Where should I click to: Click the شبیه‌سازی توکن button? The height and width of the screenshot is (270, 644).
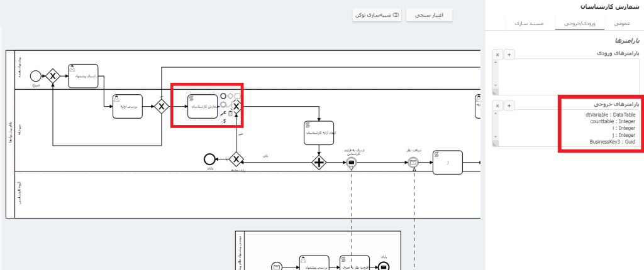(x=377, y=15)
